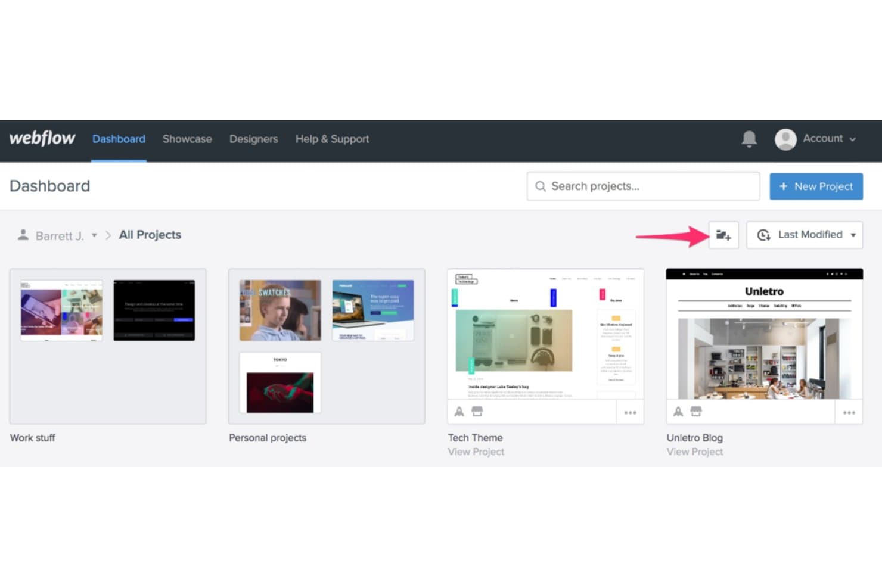Click the New Project button
The height and width of the screenshot is (588, 882).
pos(816,186)
